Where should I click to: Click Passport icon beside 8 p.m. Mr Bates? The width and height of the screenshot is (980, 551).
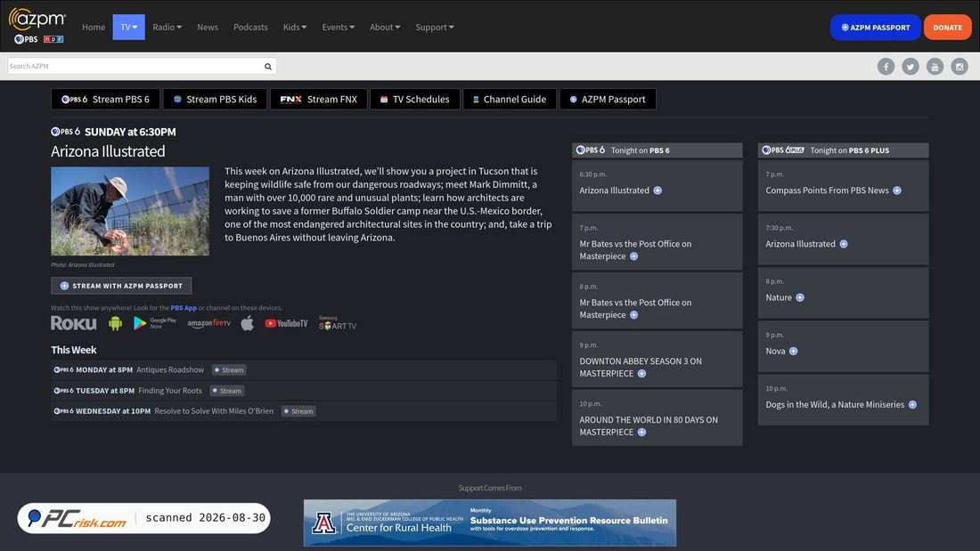pyautogui.click(x=633, y=315)
